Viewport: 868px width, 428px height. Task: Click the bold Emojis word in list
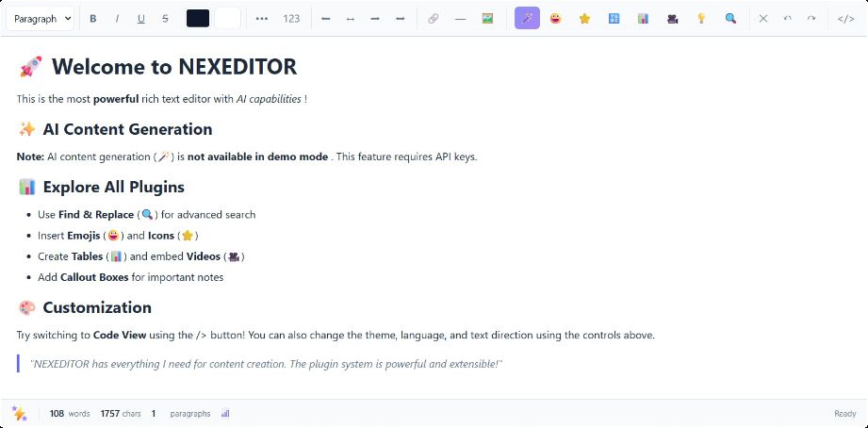pos(84,236)
